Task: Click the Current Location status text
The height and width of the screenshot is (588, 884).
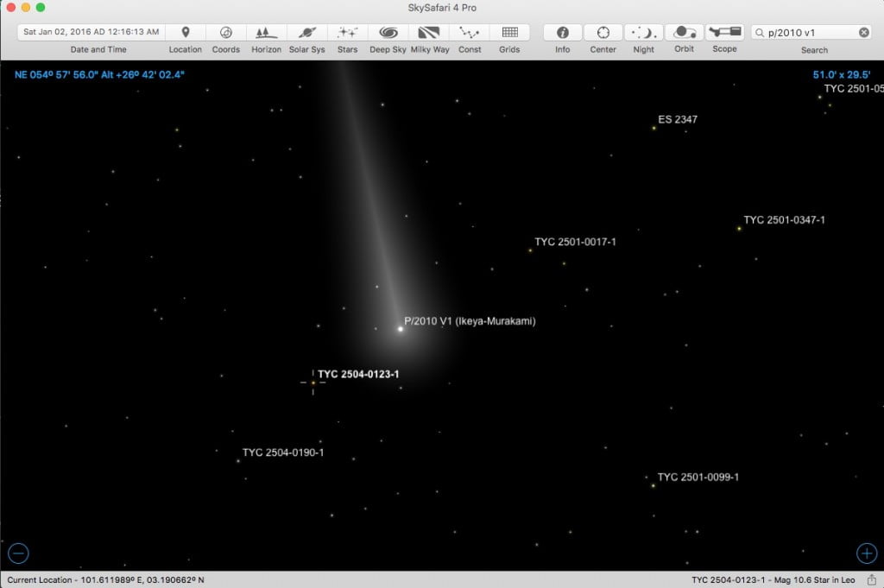Action: pyautogui.click(x=106, y=579)
